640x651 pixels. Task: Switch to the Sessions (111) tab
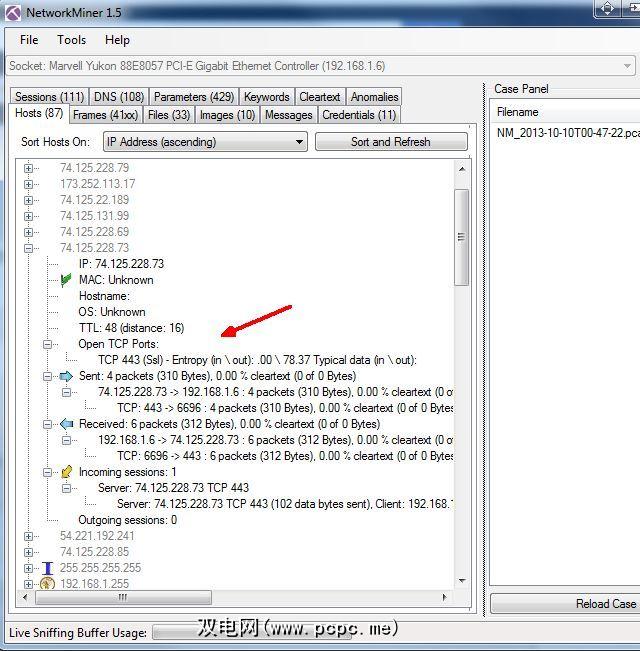49,97
